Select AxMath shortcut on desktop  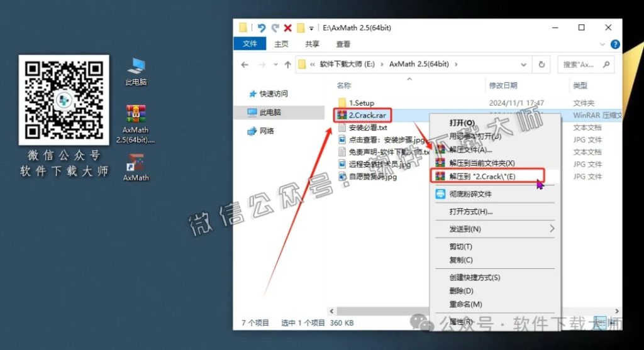(136, 167)
